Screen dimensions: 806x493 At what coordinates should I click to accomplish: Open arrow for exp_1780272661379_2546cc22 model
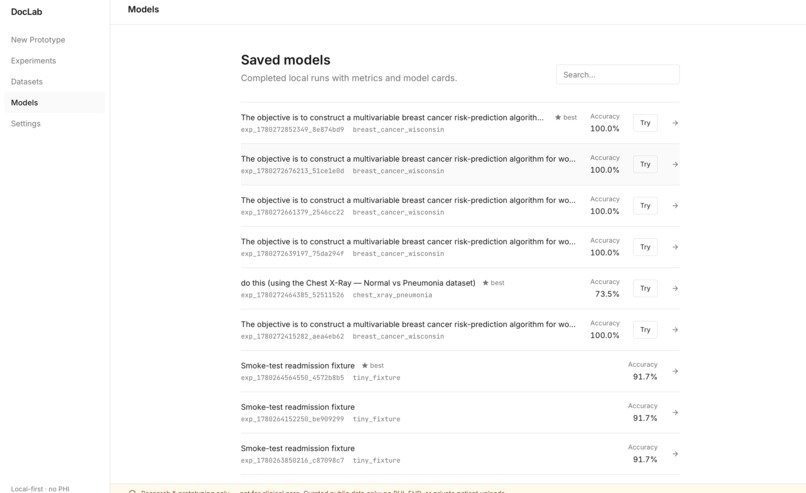tap(675, 206)
